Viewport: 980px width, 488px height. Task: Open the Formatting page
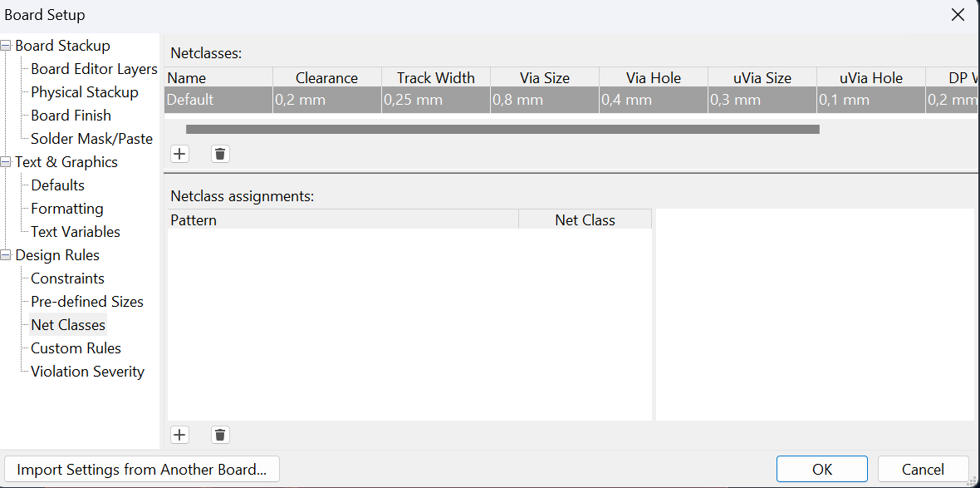[x=67, y=209]
